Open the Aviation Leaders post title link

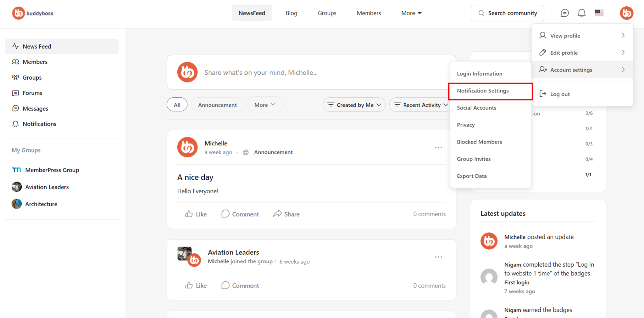(233, 252)
